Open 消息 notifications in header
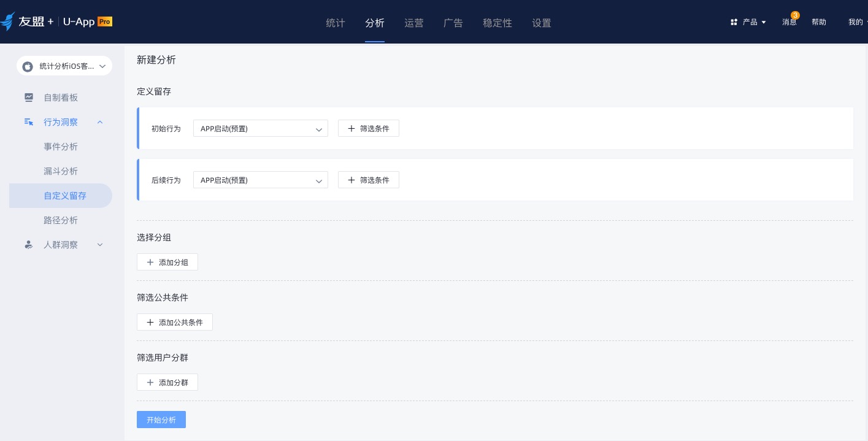Image resolution: width=868 pixels, height=441 pixels. tap(789, 22)
